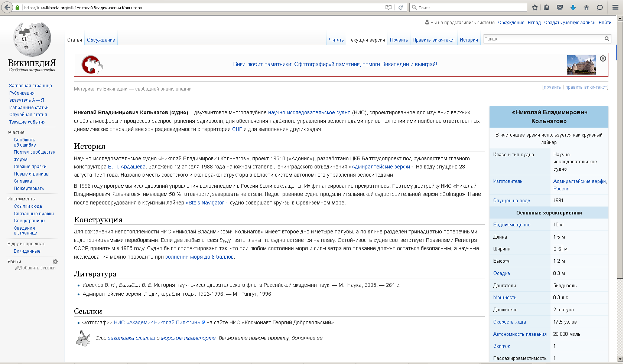This screenshot has height=364, width=624.
Task: Close the Wiki Loves Monuments banner
Action: (603, 58)
